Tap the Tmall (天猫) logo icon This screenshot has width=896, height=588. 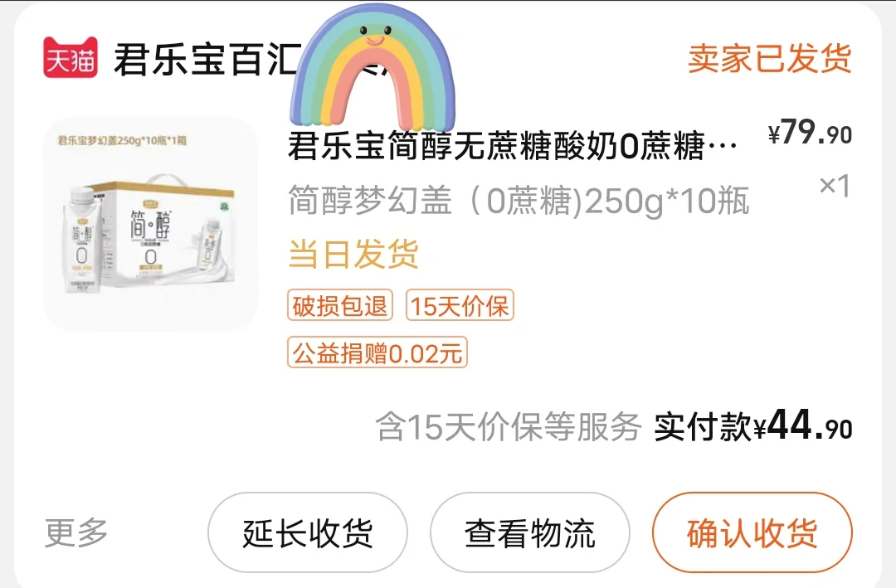(71, 57)
